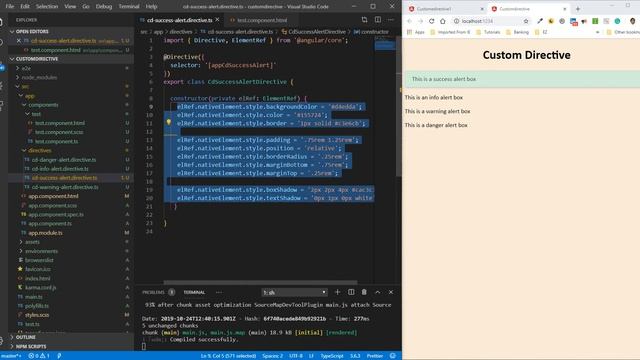Screen dimensions: 640x360
Task: Click the teal round extension icon in the browser
Action: [617, 21]
